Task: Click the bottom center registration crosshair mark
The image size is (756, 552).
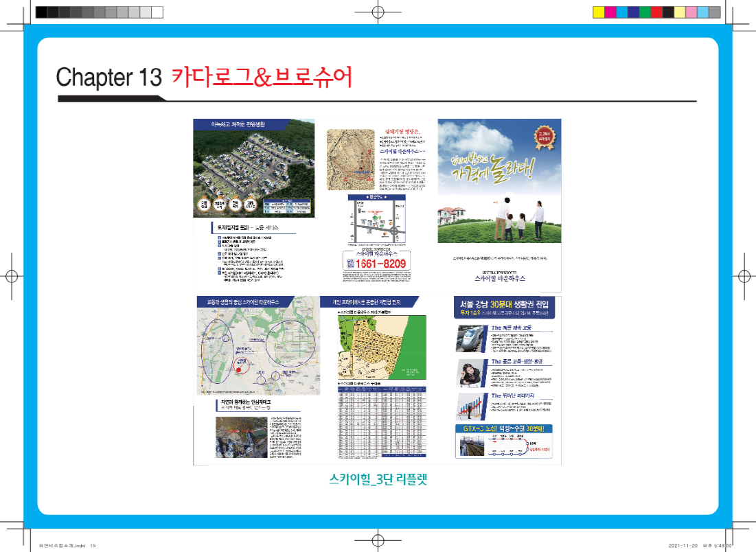Action: pyautogui.click(x=377, y=540)
